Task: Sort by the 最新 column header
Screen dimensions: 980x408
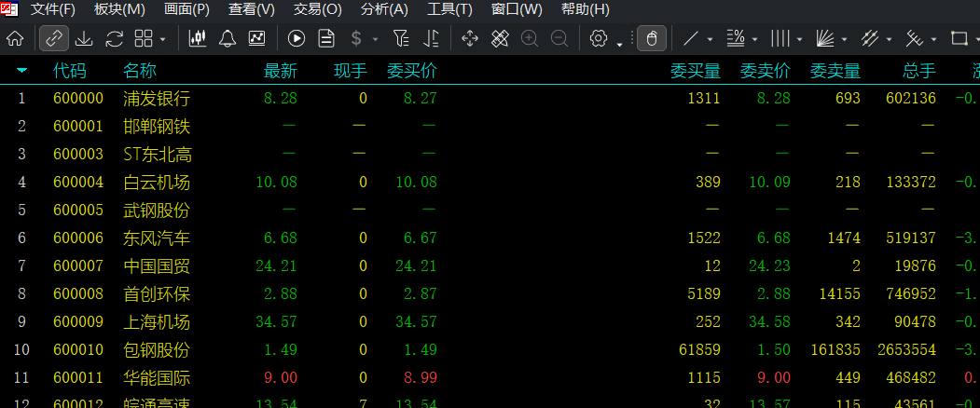Action: click(281, 71)
